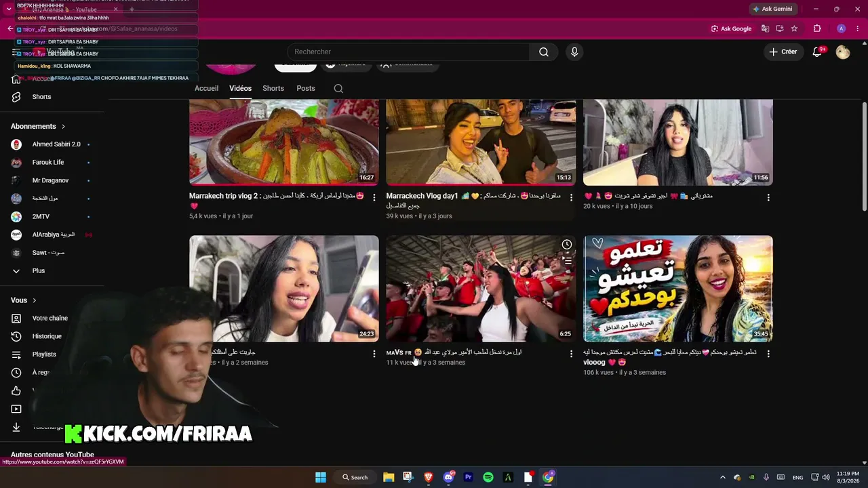Screen dimensions: 868x488
Task: Expand the Vous section chevron
Action: click(35, 300)
